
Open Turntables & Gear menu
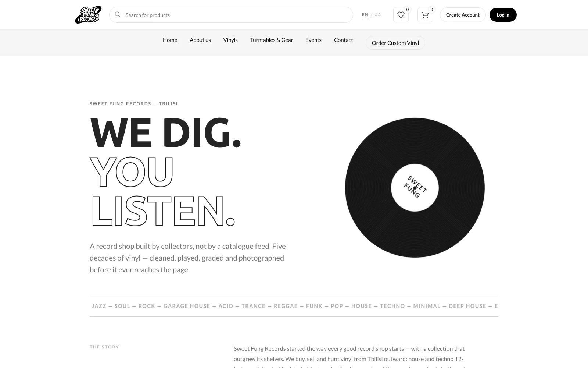(x=272, y=40)
